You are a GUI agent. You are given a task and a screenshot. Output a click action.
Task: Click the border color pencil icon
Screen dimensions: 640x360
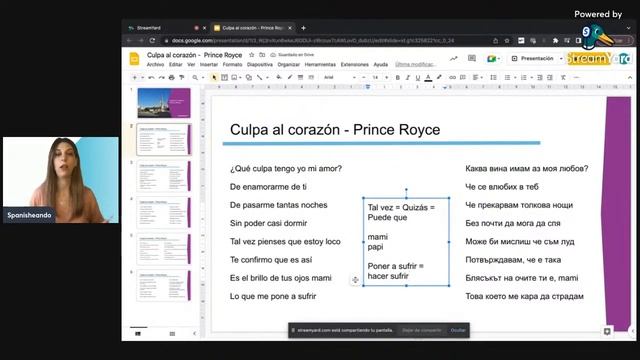click(x=290, y=78)
